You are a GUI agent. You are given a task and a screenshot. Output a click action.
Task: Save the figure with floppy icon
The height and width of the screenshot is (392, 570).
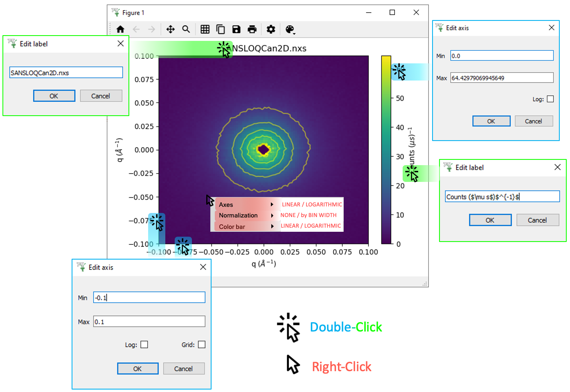(x=236, y=29)
